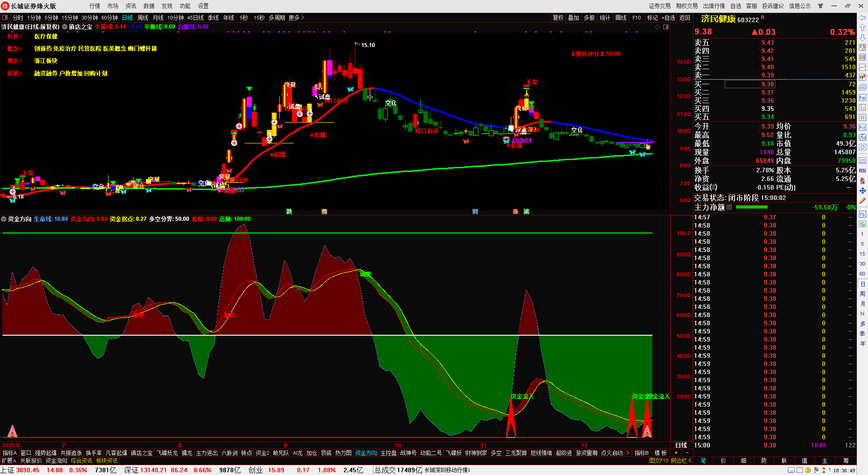Viewport: 868px width, 475px height.
Task: Click the panel layout icon above the chart
Action: 666,27
